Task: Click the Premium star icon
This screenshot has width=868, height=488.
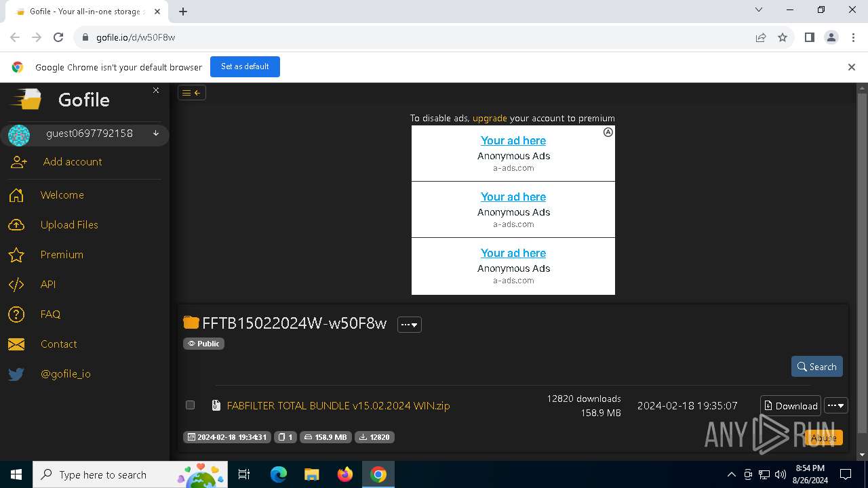Action: pyautogui.click(x=16, y=255)
